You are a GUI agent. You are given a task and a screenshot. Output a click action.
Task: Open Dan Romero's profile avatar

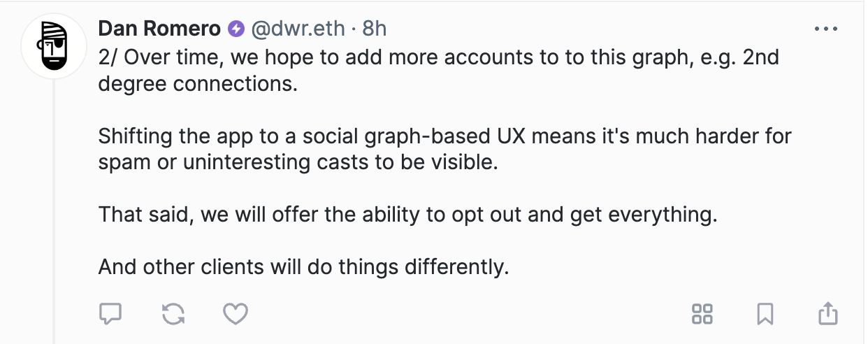pos(55,45)
